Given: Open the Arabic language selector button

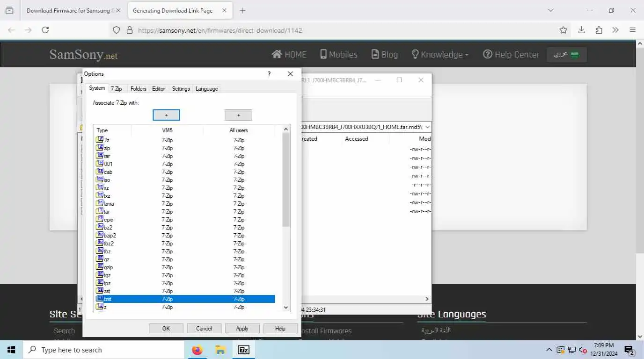Looking at the screenshot, I should pyautogui.click(x=567, y=54).
